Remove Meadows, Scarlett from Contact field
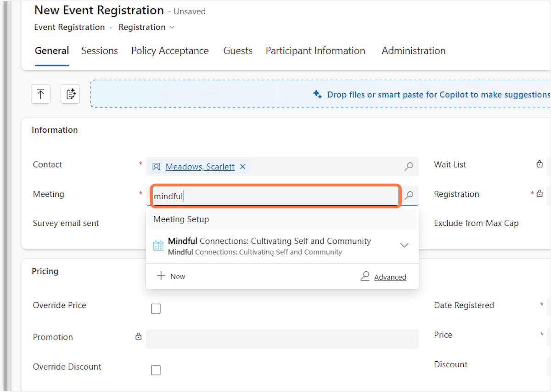Image resolution: width=551 pixels, height=392 pixels. pos(243,167)
